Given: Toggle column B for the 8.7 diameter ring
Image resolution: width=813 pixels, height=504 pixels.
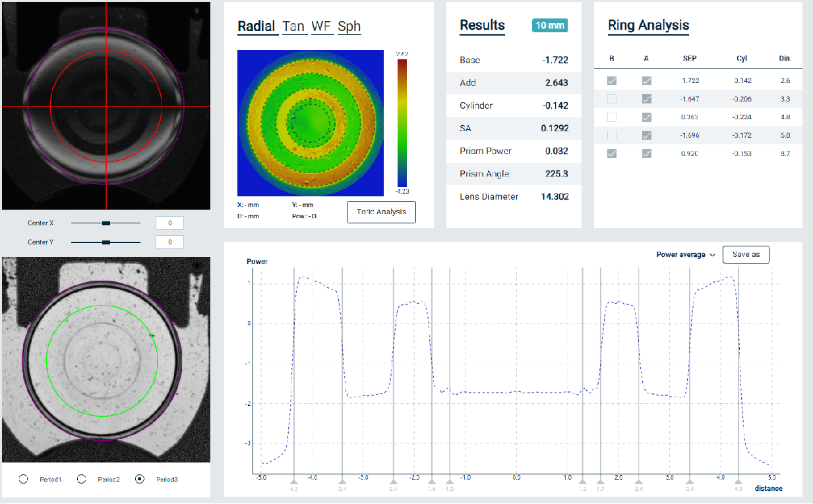Looking at the screenshot, I should click(612, 154).
